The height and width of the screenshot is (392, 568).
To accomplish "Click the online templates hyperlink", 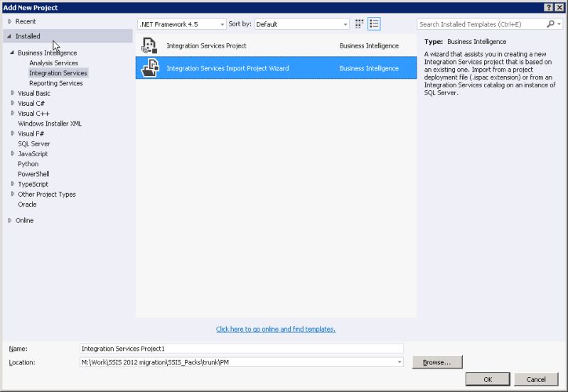I will 276,329.
